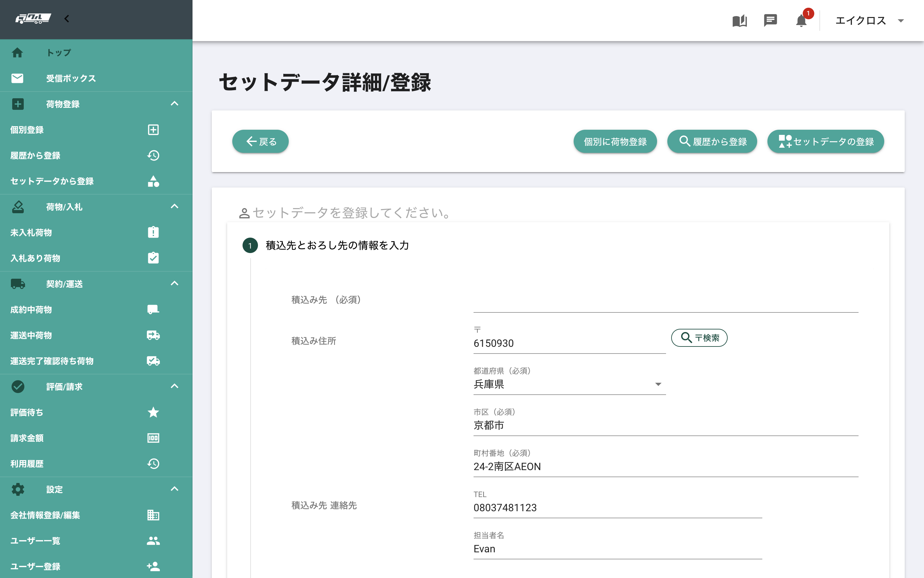The height and width of the screenshot is (578, 924).
Task: Click the 利用履歴 history icon
Action: tap(153, 464)
